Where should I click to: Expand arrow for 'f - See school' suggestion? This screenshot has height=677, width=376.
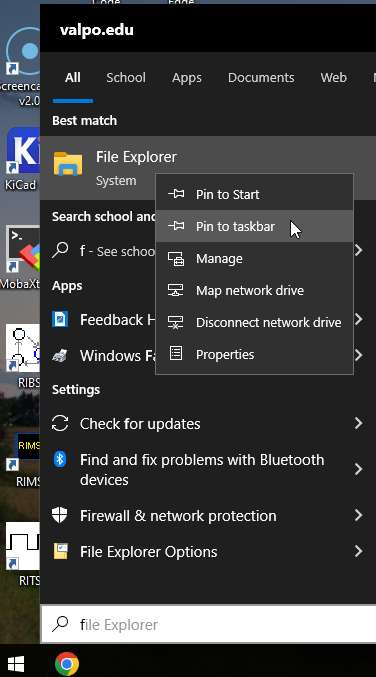[x=358, y=250]
